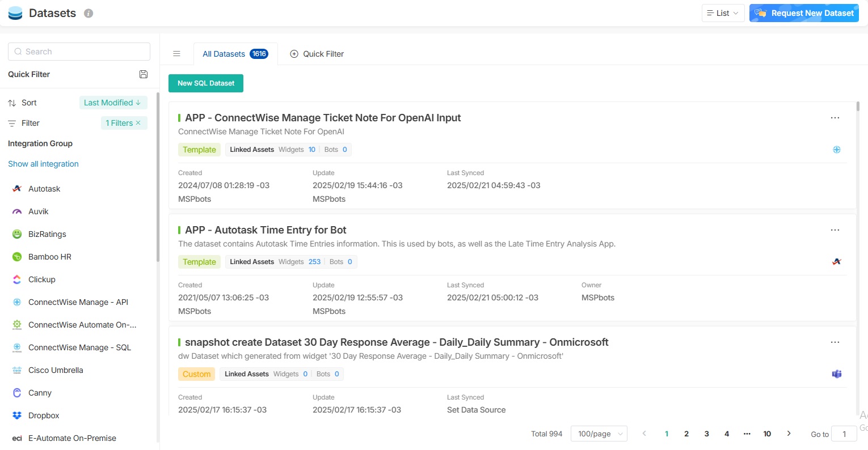Save the current Quick Filter
Image resolution: width=868 pixels, height=450 pixels.
(x=144, y=74)
